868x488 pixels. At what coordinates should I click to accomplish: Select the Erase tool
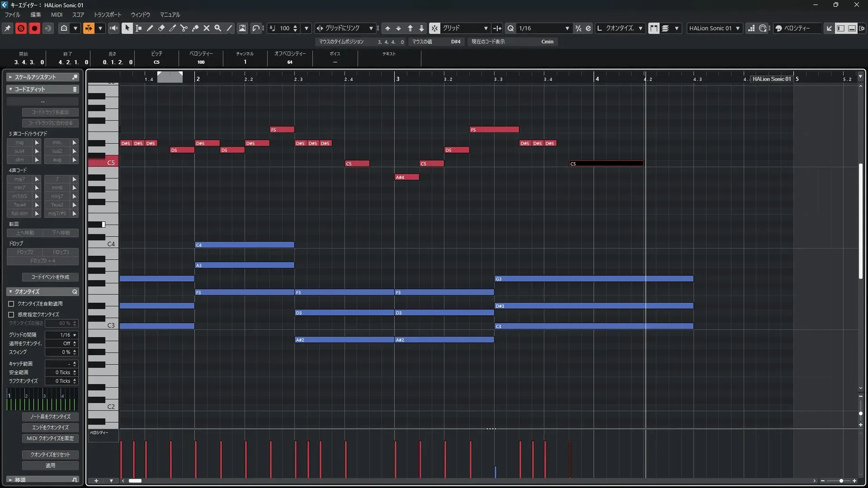click(161, 28)
